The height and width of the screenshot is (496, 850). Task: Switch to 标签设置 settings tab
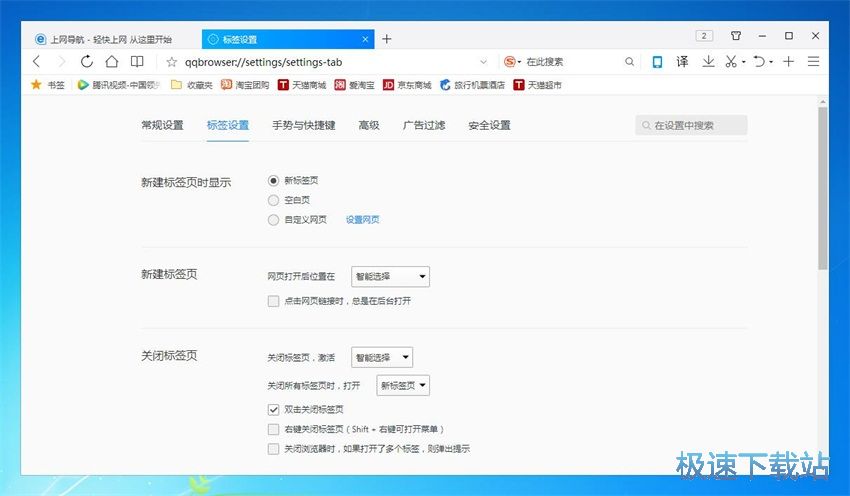coord(228,125)
